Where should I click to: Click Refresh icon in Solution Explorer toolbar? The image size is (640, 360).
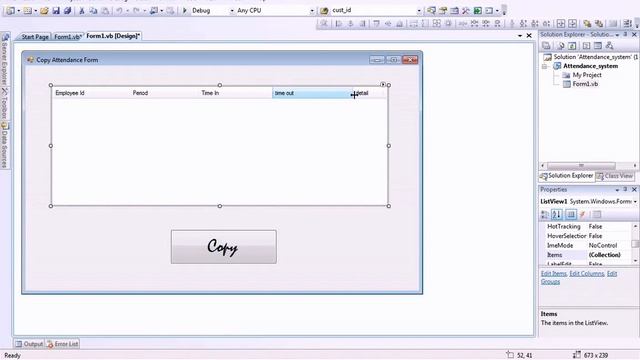(x=572, y=46)
